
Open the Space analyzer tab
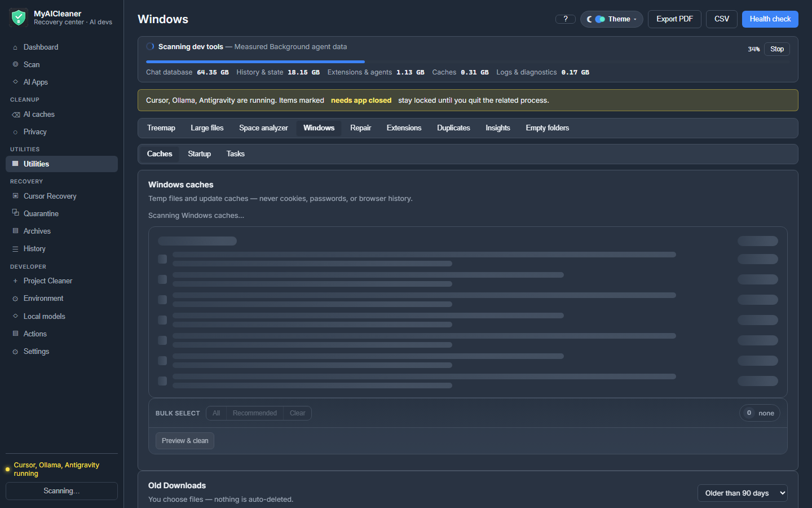click(x=263, y=128)
